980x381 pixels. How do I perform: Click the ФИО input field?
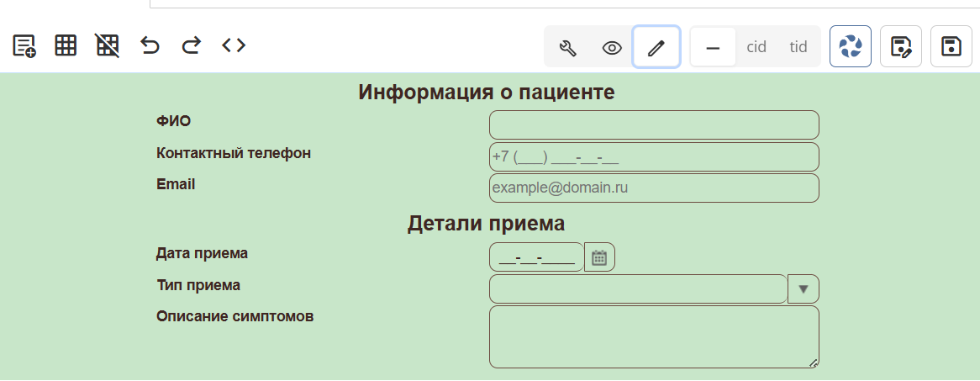[x=654, y=125]
